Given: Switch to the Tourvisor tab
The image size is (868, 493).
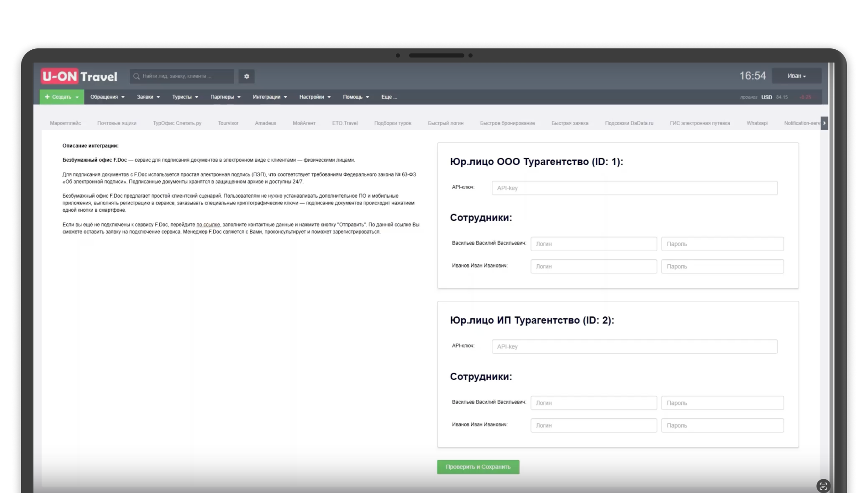Looking at the screenshot, I should pos(228,123).
